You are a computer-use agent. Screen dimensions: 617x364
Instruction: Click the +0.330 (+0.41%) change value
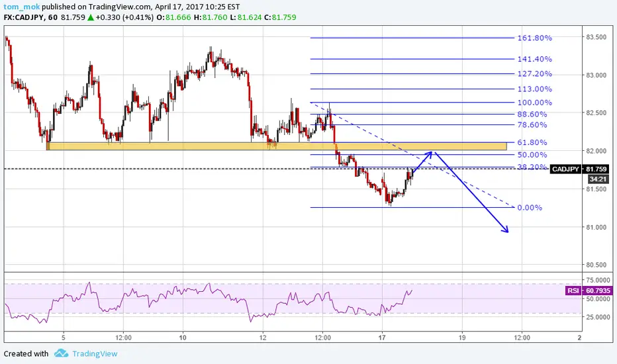[x=124, y=17]
